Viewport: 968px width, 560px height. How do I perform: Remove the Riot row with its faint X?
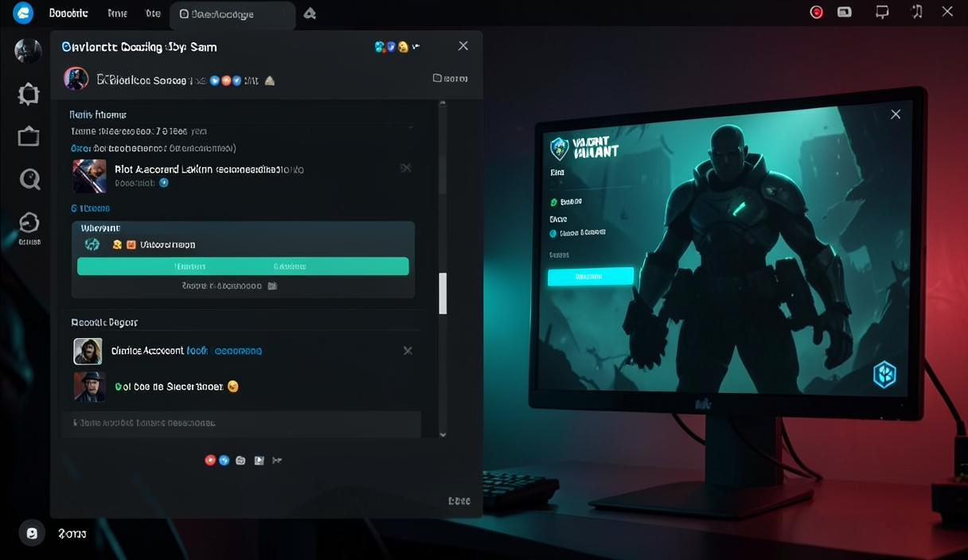[405, 168]
